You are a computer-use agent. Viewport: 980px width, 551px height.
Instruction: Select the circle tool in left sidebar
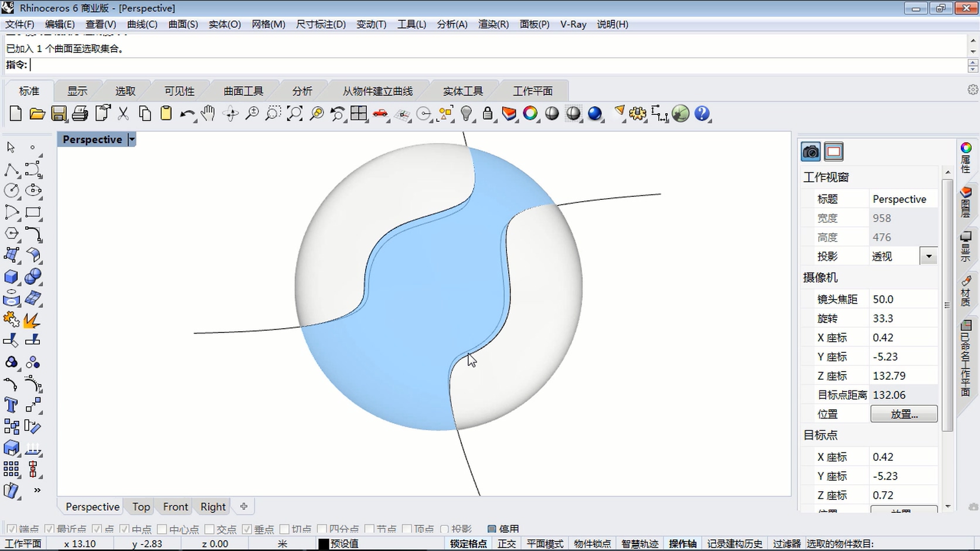pyautogui.click(x=11, y=191)
